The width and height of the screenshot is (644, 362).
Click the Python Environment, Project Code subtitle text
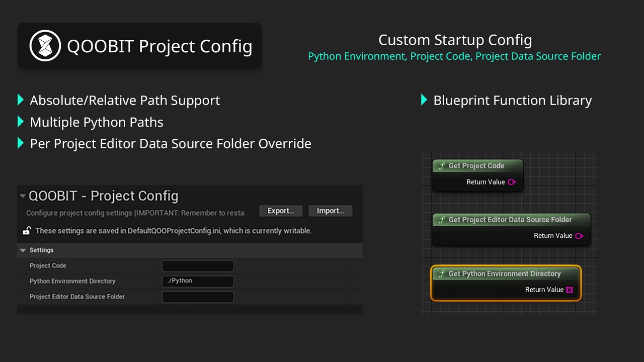point(454,56)
